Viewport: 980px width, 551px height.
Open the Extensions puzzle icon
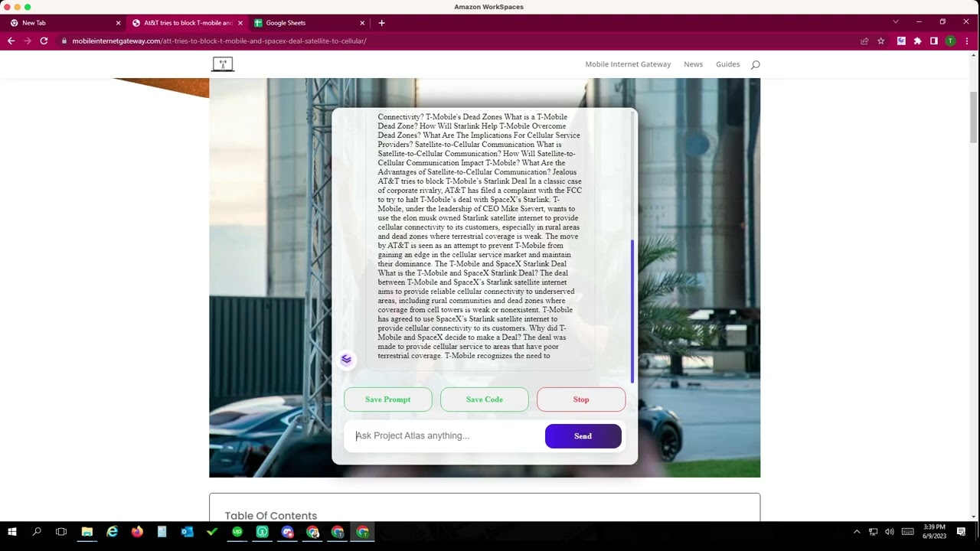(x=917, y=41)
